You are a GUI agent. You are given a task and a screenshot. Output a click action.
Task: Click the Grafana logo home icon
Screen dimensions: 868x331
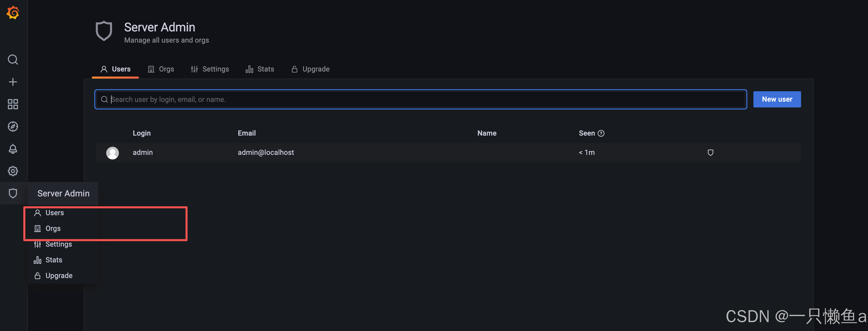coord(13,12)
